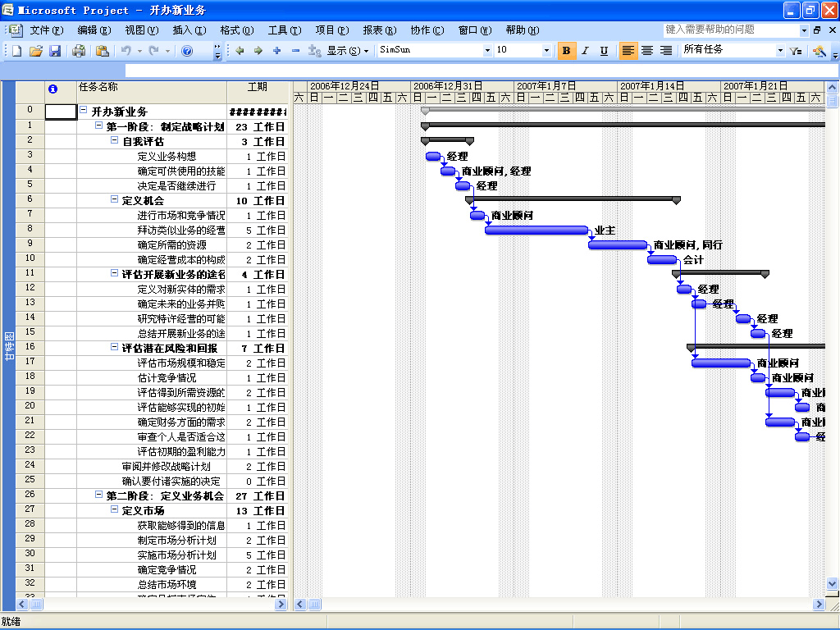Launch the Gantt Chart Wizard

pos(818,51)
